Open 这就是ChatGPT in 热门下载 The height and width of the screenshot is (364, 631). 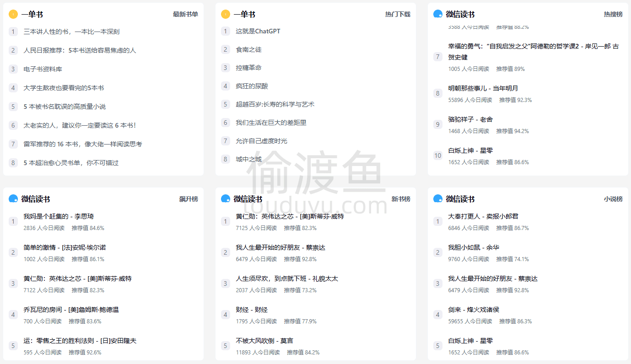click(x=258, y=31)
